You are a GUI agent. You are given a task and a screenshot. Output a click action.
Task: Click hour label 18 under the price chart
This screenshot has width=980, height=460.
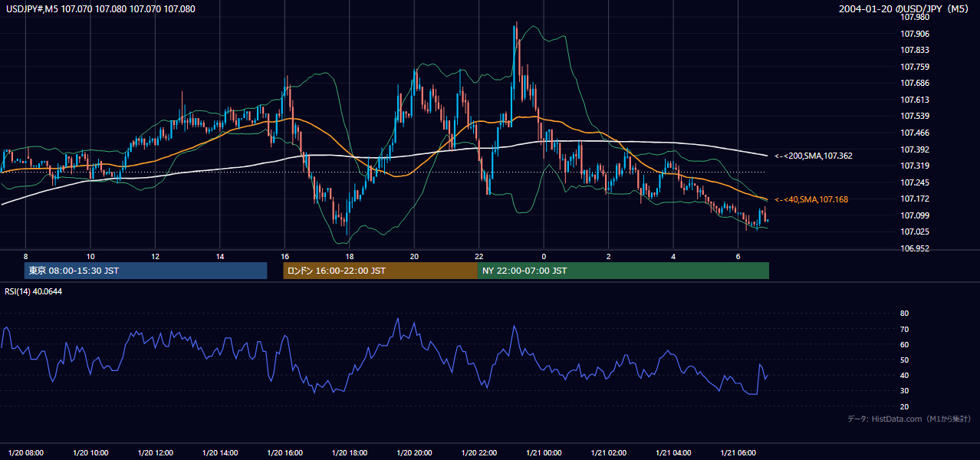point(350,256)
